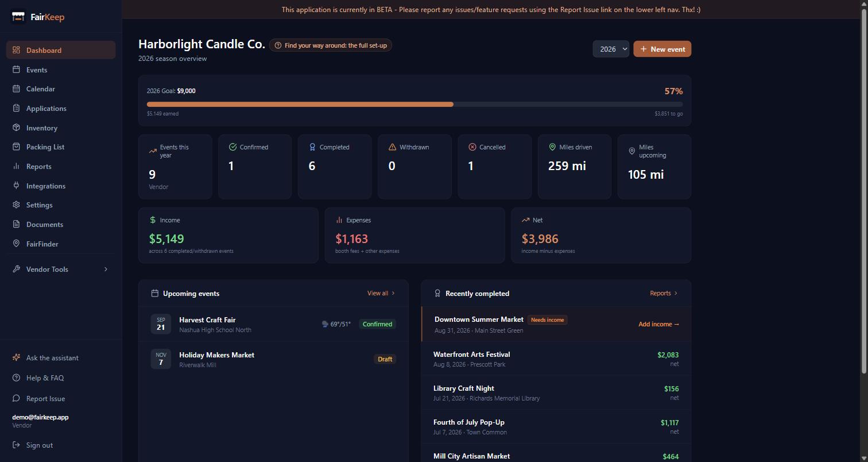Click the Inventory box icon in sidebar

[16, 128]
